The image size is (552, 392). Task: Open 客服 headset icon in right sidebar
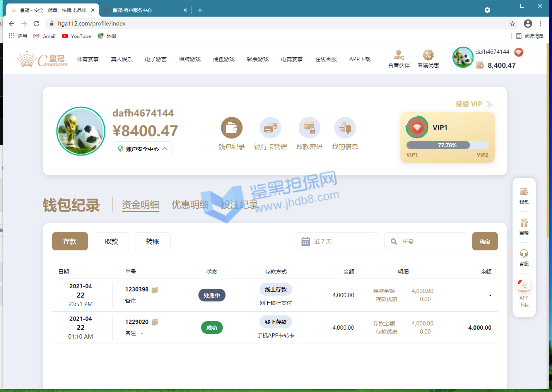(x=524, y=257)
